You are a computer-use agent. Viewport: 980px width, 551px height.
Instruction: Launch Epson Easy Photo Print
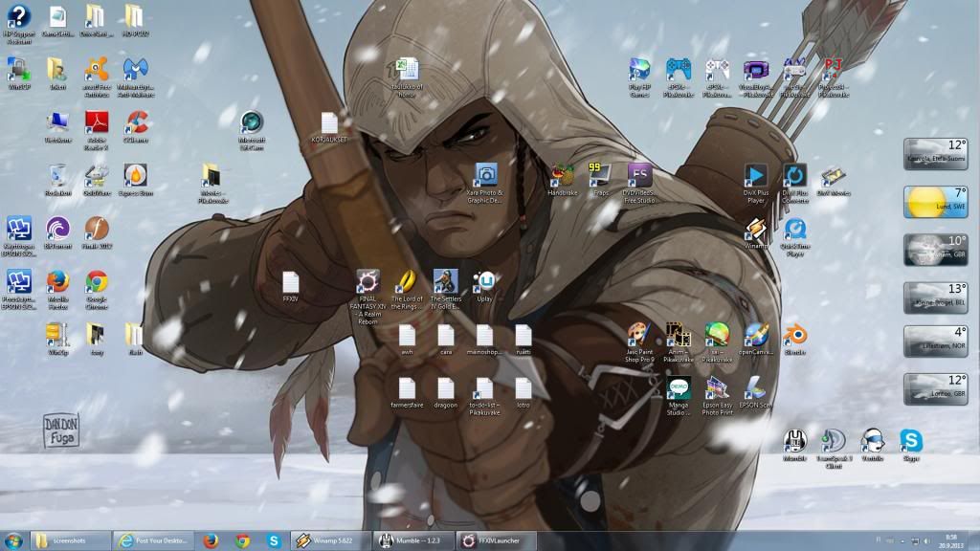(x=716, y=395)
